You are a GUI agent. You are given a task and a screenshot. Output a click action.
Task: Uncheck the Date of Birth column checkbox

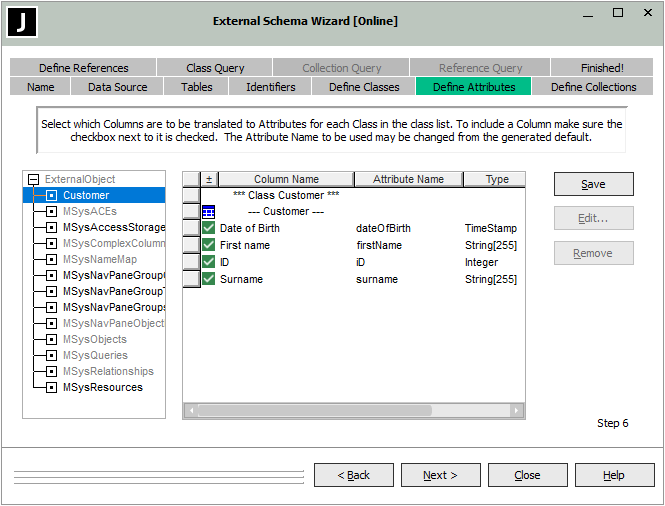[208, 228]
